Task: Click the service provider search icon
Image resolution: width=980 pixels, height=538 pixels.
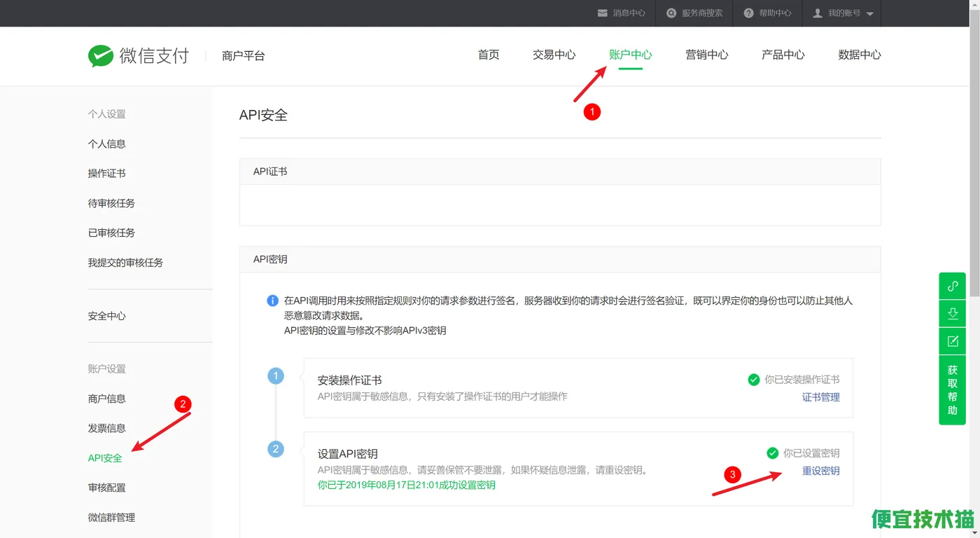Action: [x=672, y=13]
